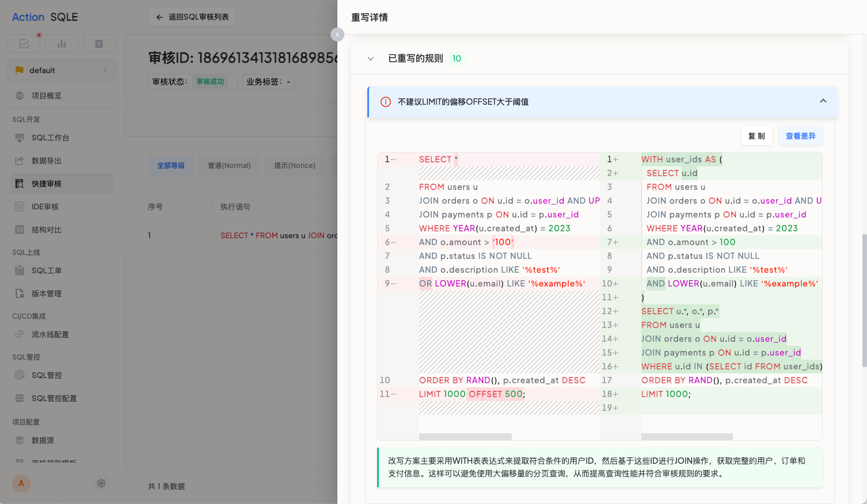Screen dimensions: 867x504
Task: Click the SQL上线 sidebar group label
Action: [x=26, y=252]
